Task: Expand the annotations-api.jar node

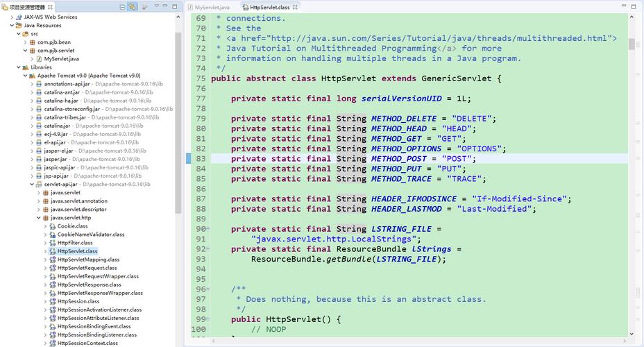Action: [32, 84]
